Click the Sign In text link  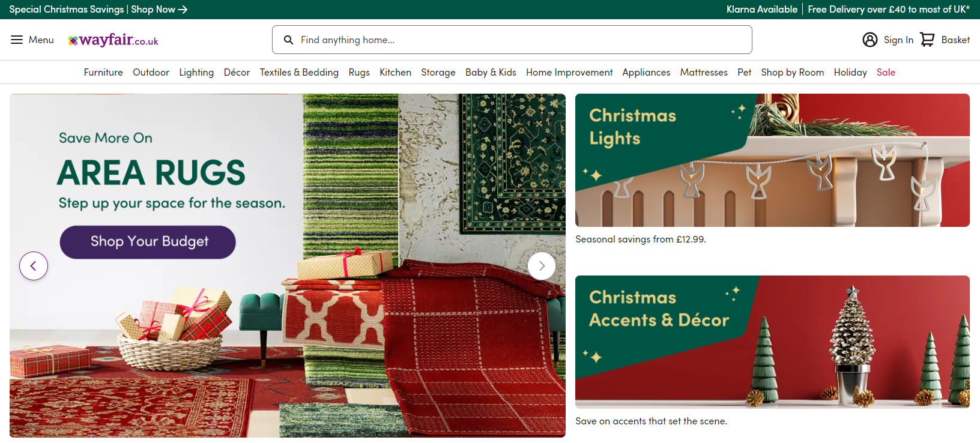tap(898, 40)
